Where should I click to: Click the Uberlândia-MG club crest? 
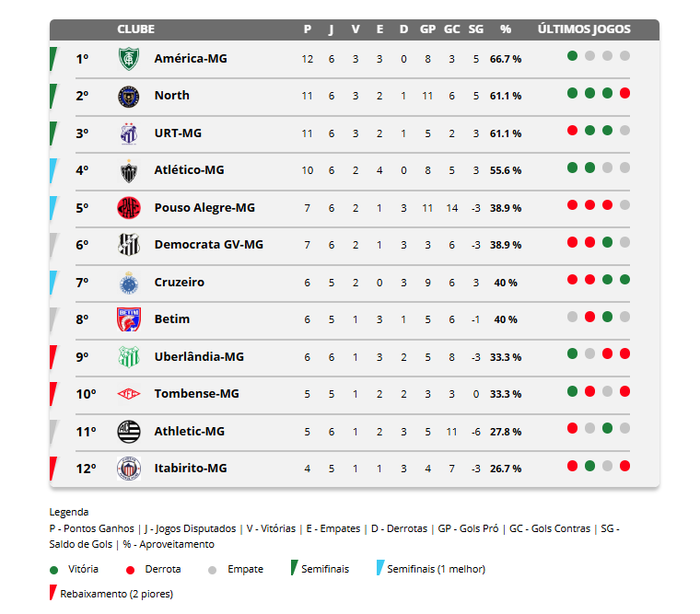[x=128, y=357]
